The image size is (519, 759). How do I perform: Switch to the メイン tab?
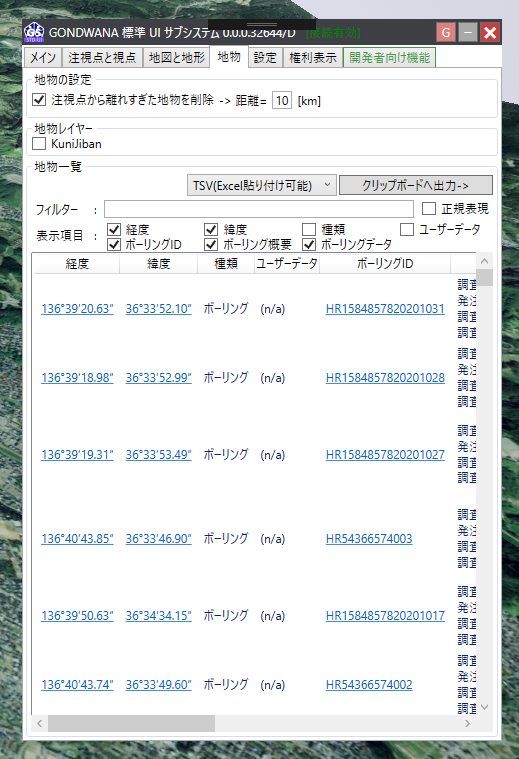43,58
